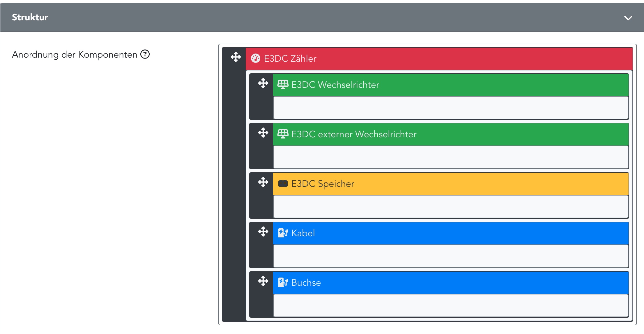Click solar panel icon on externer Wechselrichter
The height and width of the screenshot is (334, 644).
pyautogui.click(x=282, y=134)
